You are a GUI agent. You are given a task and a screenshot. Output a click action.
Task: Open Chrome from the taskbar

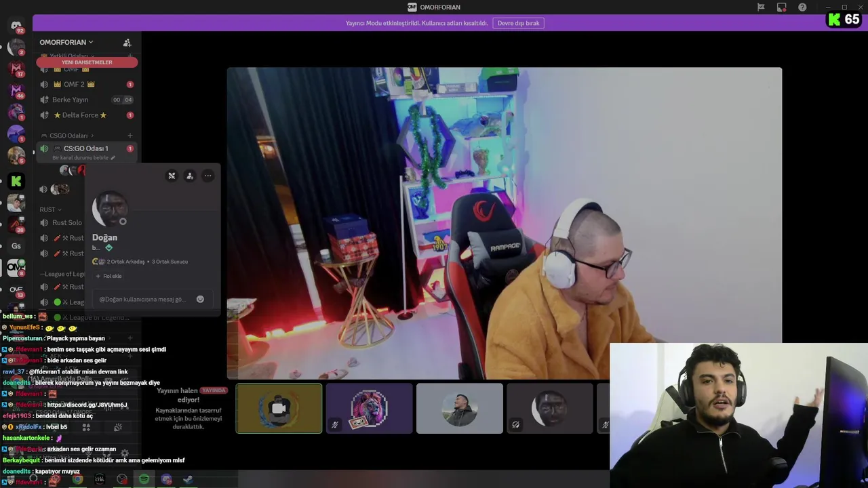77,479
